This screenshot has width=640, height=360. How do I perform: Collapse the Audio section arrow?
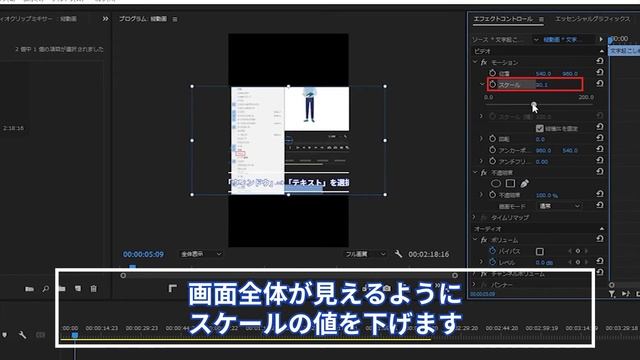click(x=602, y=229)
